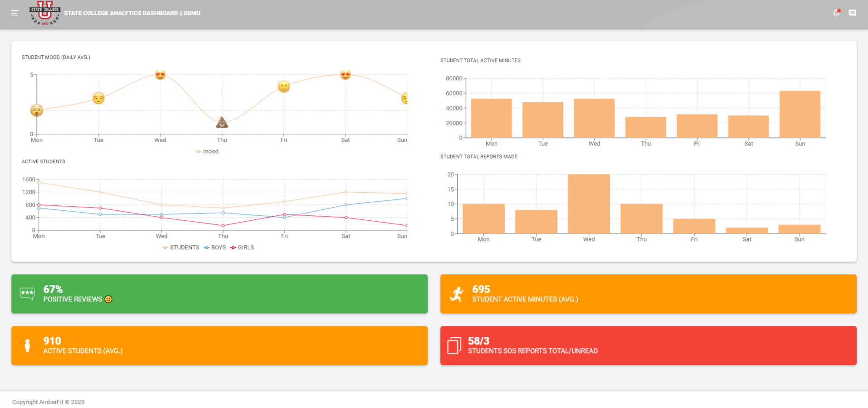This screenshot has height=408, width=868.
Task: Select the Sunday bar in active minutes chart
Action: coord(800,114)
